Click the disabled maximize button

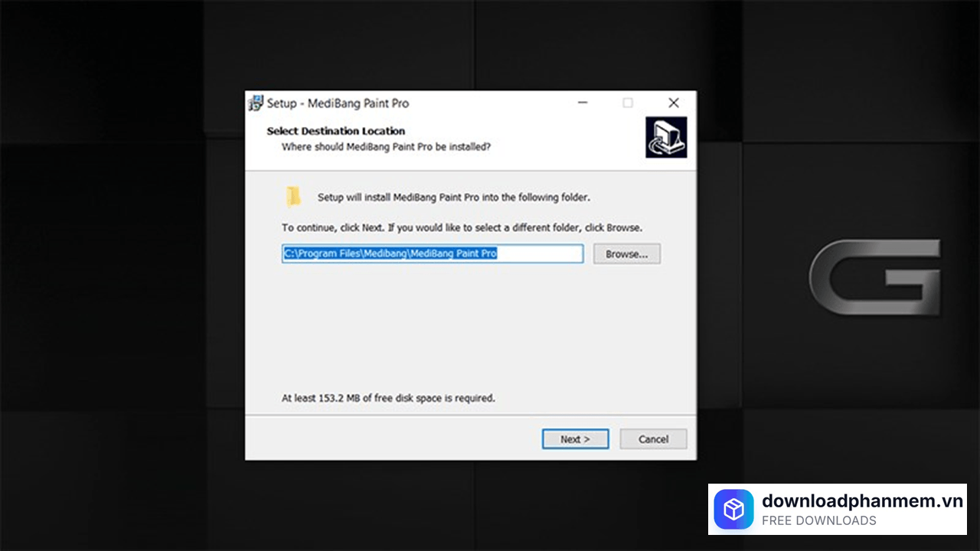click(x=628, y=103)
